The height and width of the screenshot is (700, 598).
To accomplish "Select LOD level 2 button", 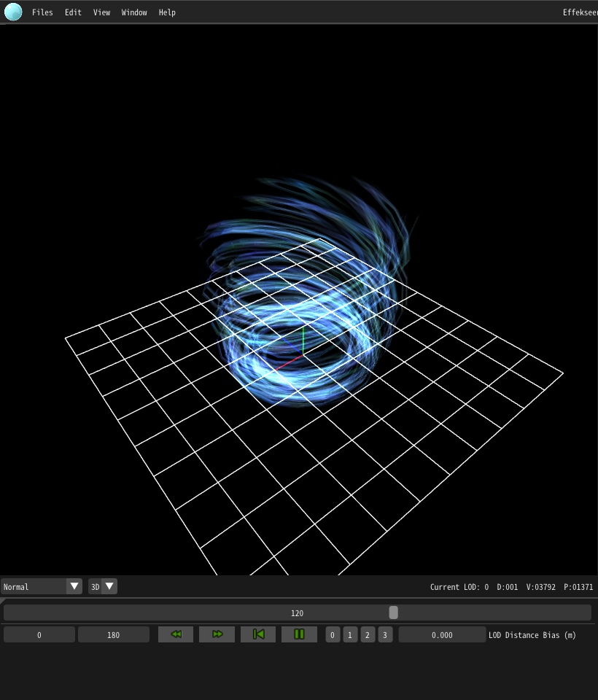I will pyautogui.click(x=367, y=635).
